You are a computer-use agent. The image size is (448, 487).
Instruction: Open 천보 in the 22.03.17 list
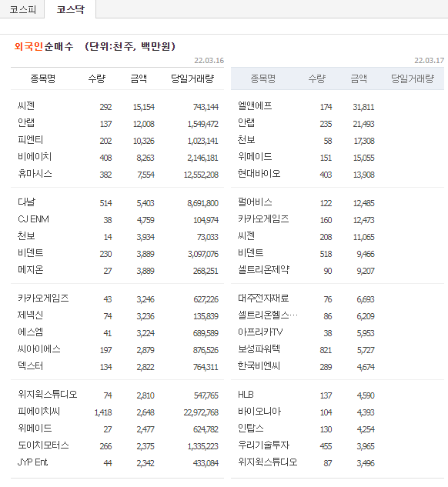[246, 140]
